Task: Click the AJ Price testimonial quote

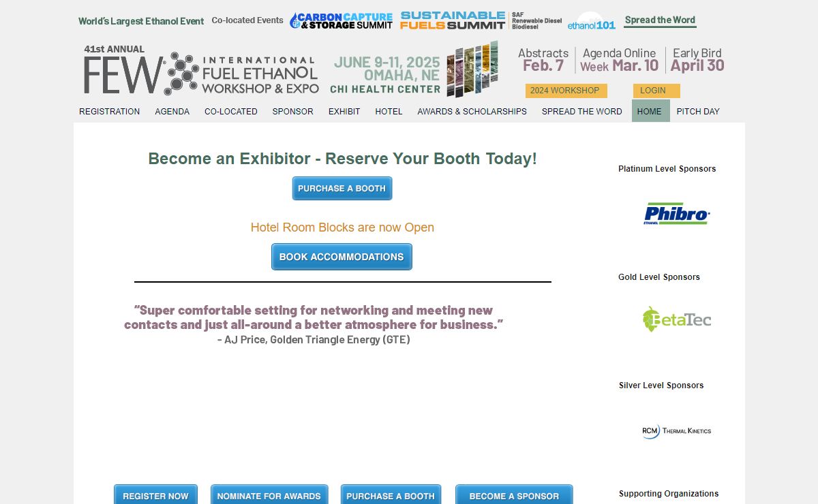Action: [314, 325]
